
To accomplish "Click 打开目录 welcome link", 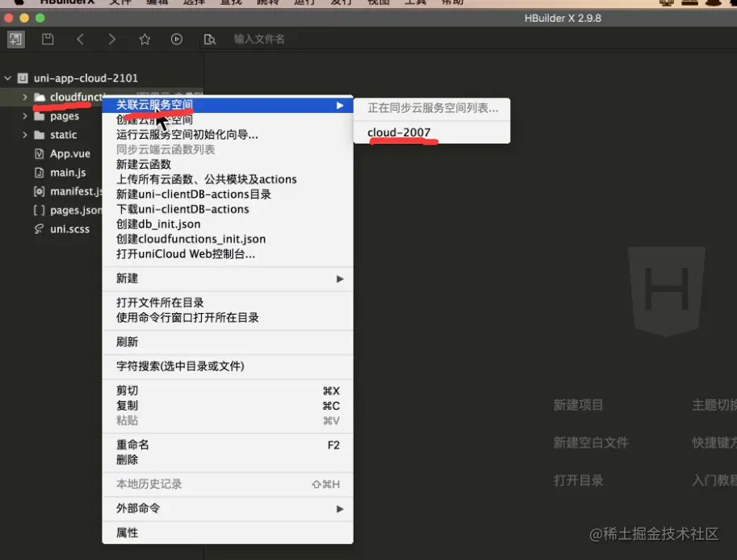I will (578, 481).
